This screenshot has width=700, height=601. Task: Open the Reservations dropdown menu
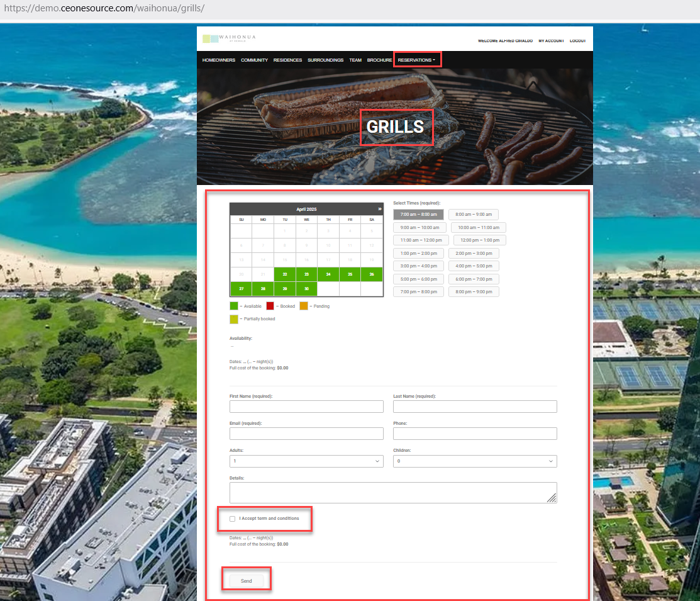point(416,60)
